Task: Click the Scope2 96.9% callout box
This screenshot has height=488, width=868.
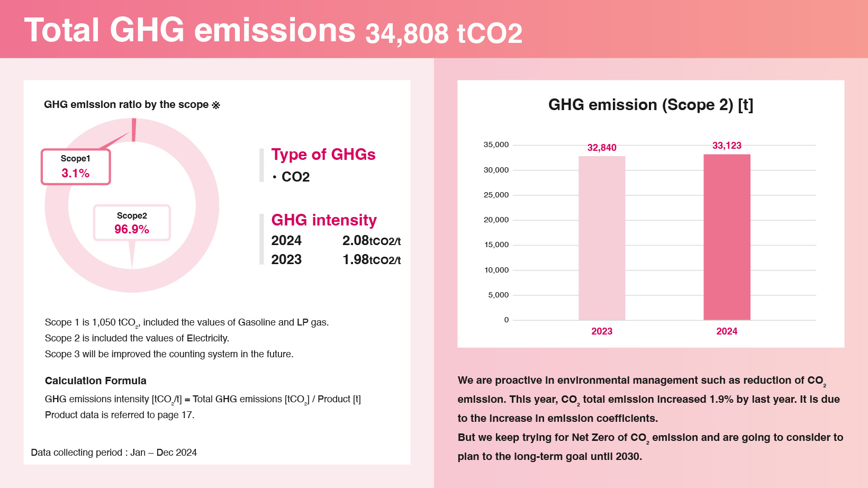Action: coord(132,223)
